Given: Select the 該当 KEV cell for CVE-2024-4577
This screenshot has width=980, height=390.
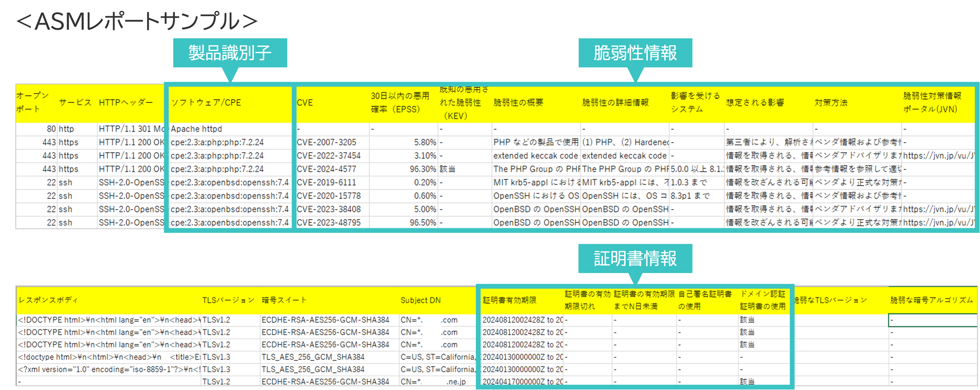Looking at the screenshot, I should click(x=447, y=169).
